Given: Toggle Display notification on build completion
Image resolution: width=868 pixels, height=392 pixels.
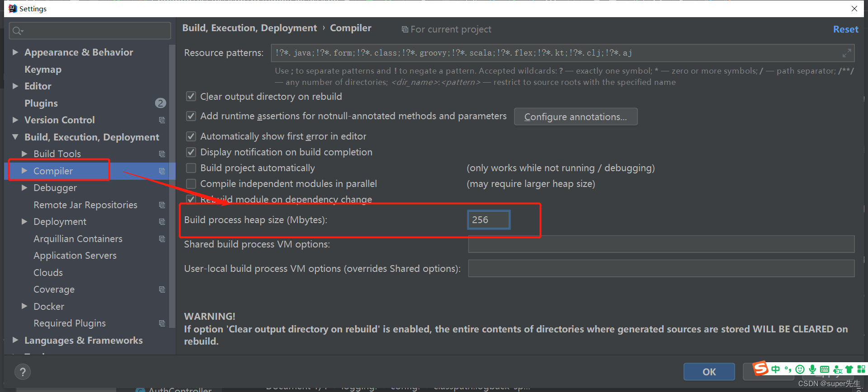Looking at the screenshot, I should pyautogui.click(x=191, y=152).
